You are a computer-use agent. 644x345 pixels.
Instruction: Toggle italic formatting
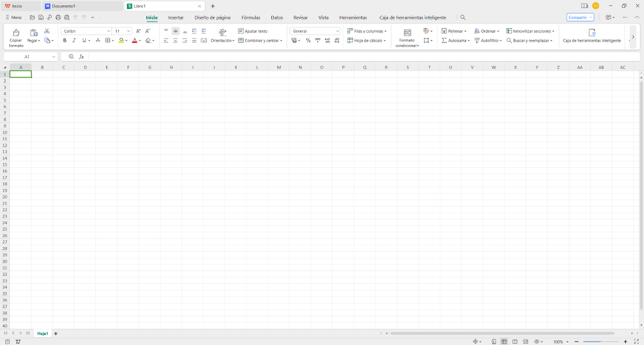(x=74, y=41)
